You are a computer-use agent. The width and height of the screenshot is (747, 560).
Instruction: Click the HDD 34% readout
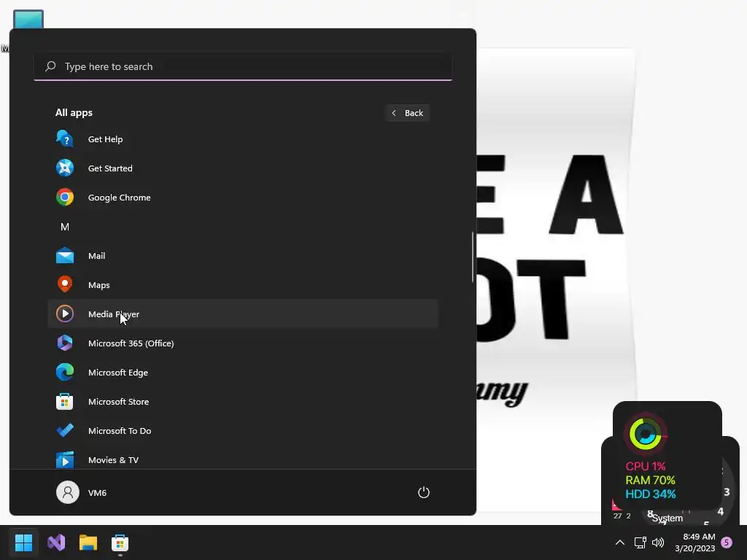(650, 494)
